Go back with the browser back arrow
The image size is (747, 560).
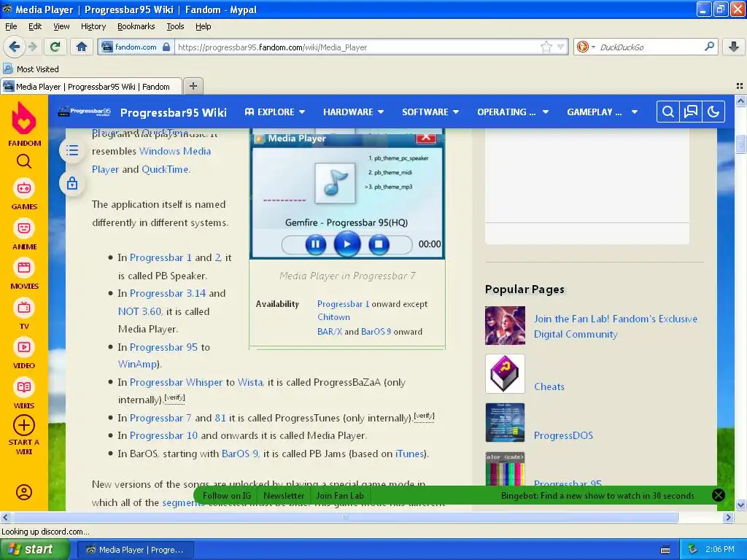(15, 47)
